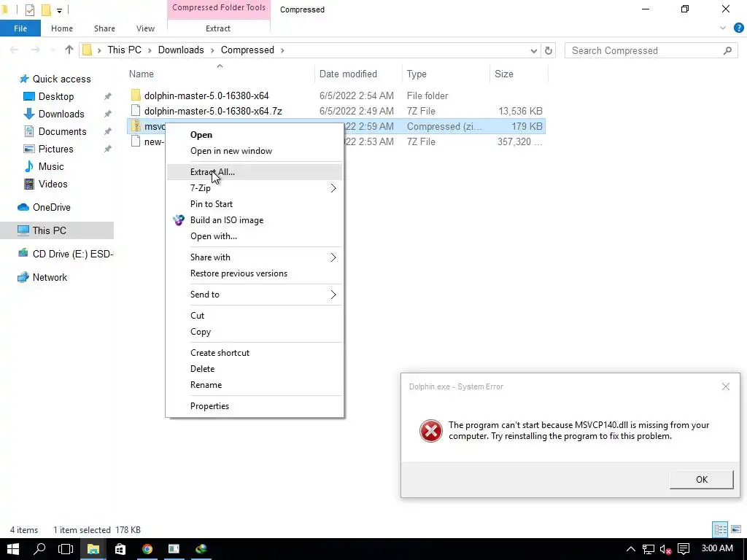
Task: Click OK in the Dolphin.exe System Error dialog
Action: 701,480
